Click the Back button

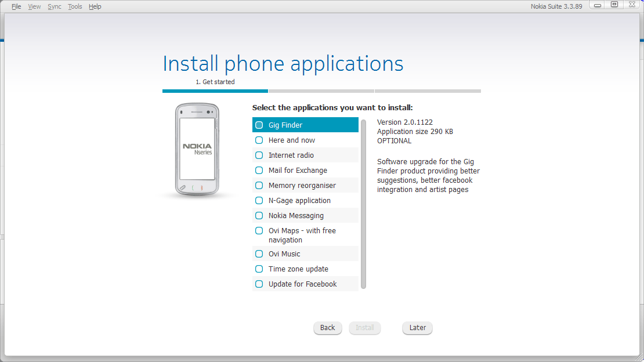click(328, 328)
